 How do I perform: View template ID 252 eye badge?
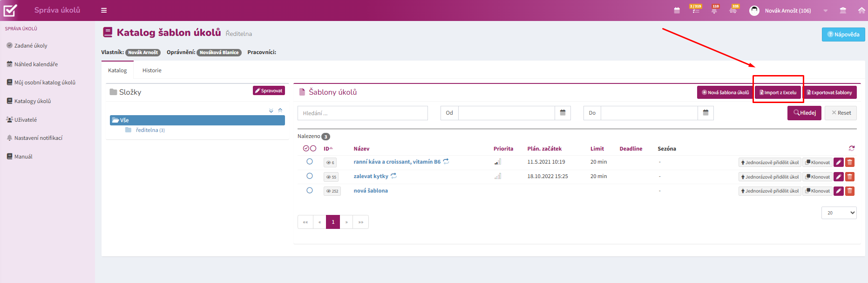[332, 191]
